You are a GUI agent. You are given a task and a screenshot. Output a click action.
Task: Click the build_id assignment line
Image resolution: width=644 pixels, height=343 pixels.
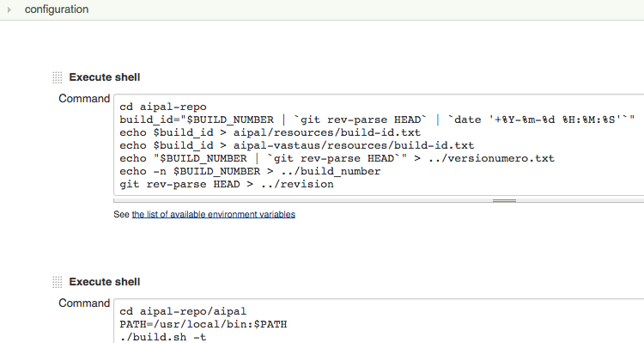pyautogui.click(x=377, y=119)
